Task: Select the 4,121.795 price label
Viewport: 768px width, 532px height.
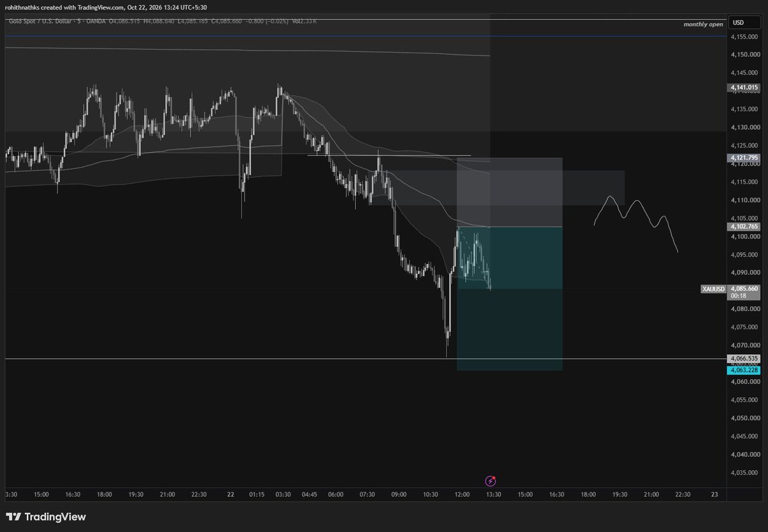Action: click(743, 158)
